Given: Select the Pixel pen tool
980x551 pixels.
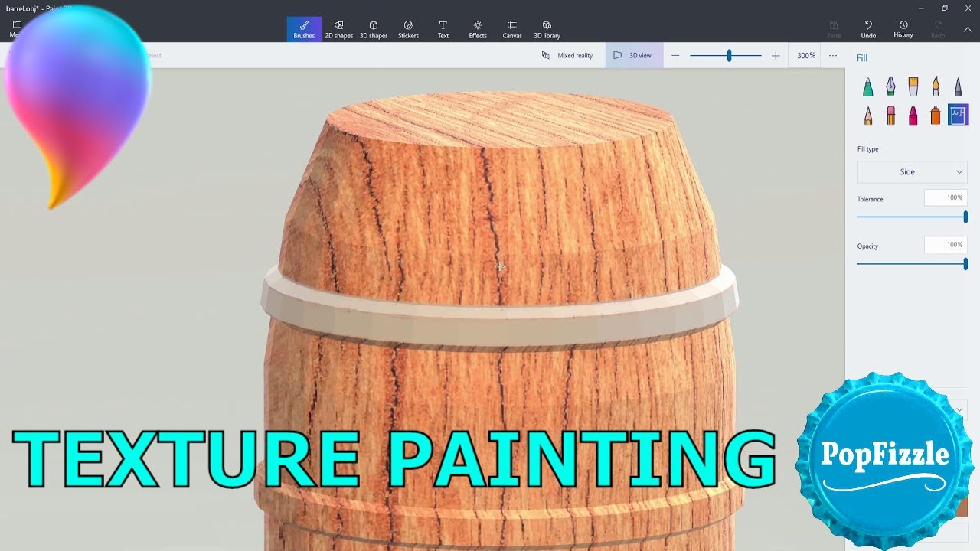Looking at the screenshot, I should pos(958,86).
